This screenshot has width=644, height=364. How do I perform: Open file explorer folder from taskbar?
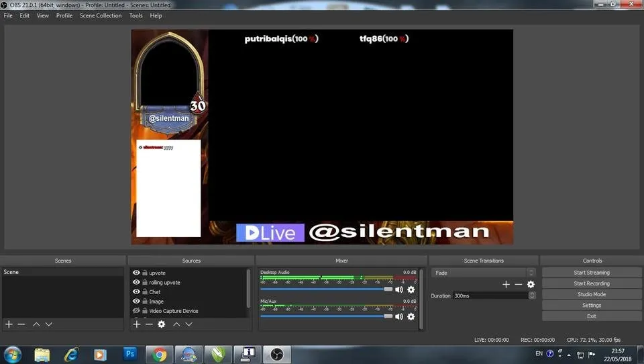click(x=42, y=354)
